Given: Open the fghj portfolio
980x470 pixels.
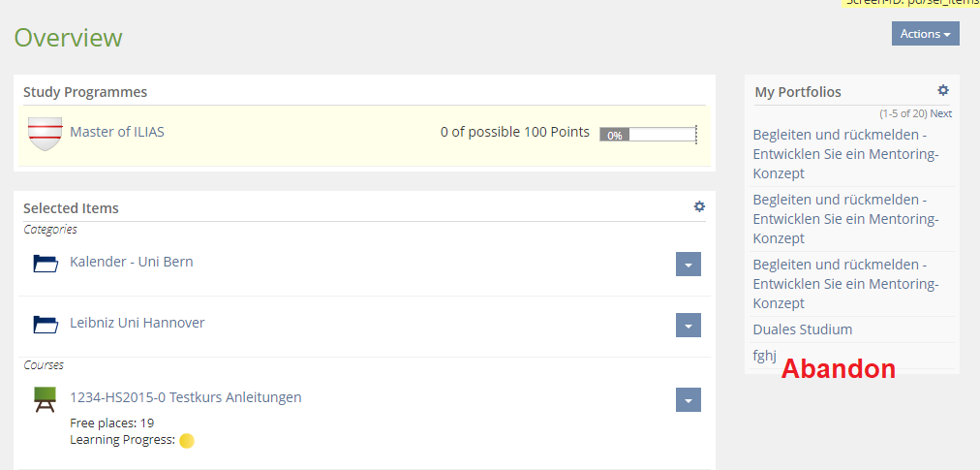Looking at the screenshot, I should pos(765,356).
